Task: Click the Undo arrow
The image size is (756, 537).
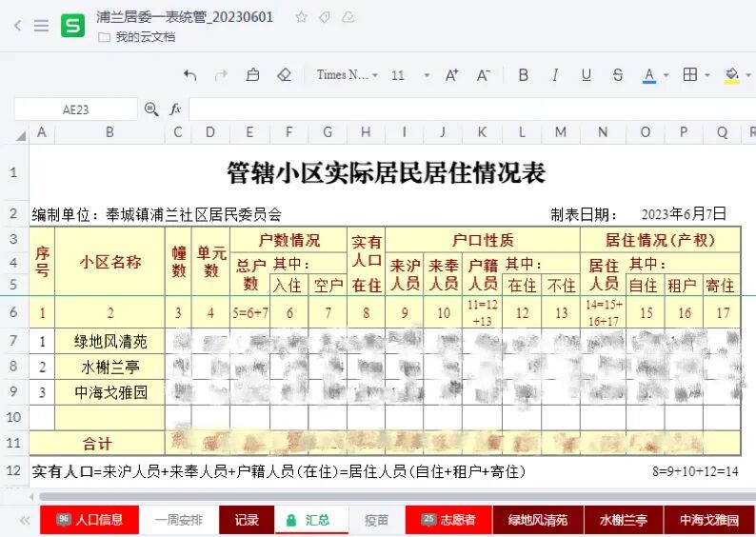Action: click(190, 75)
